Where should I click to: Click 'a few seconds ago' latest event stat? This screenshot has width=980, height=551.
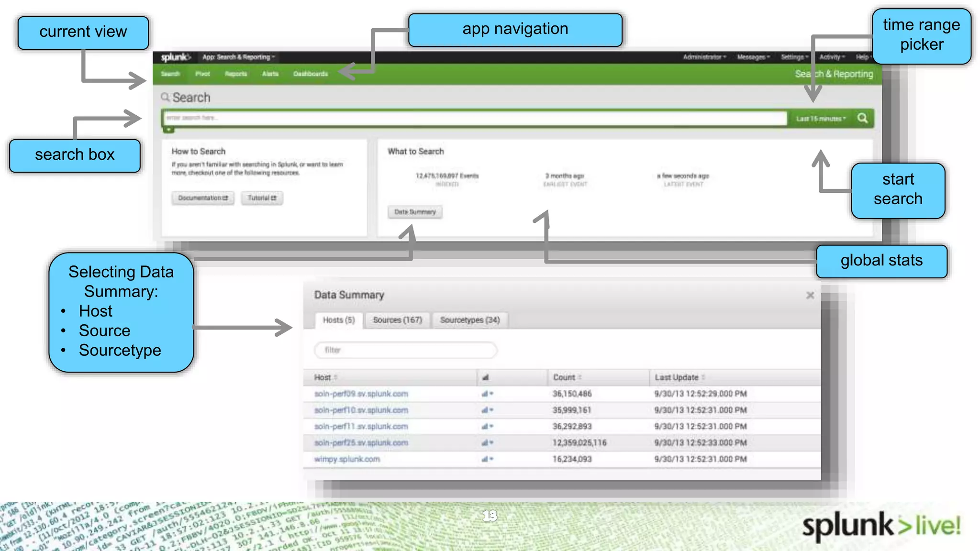683,179
